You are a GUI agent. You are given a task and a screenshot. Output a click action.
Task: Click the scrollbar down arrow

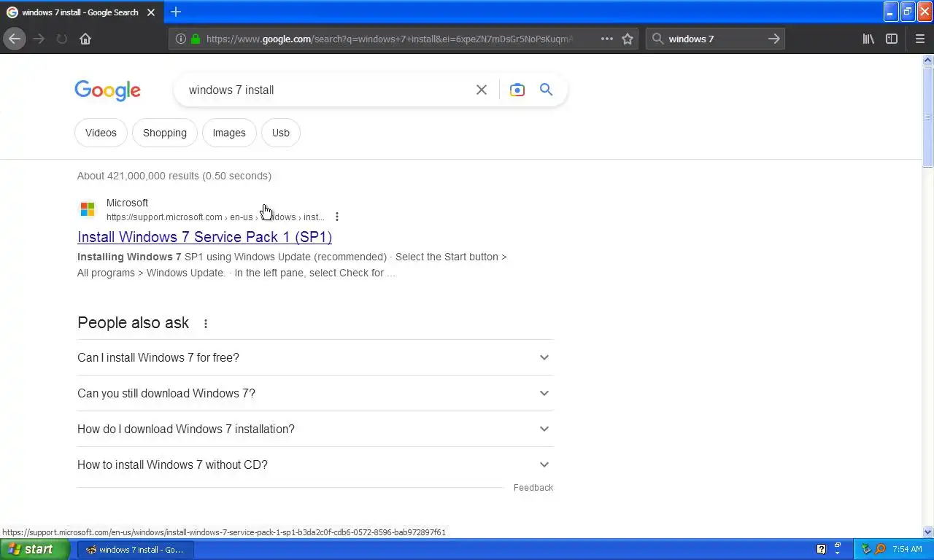point(928,532)
